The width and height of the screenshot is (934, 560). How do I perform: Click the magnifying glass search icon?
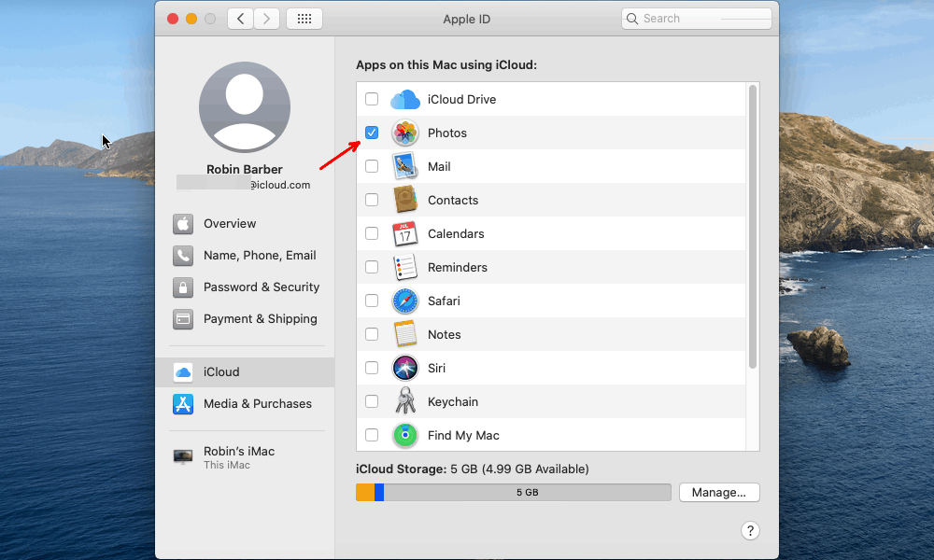632,19
